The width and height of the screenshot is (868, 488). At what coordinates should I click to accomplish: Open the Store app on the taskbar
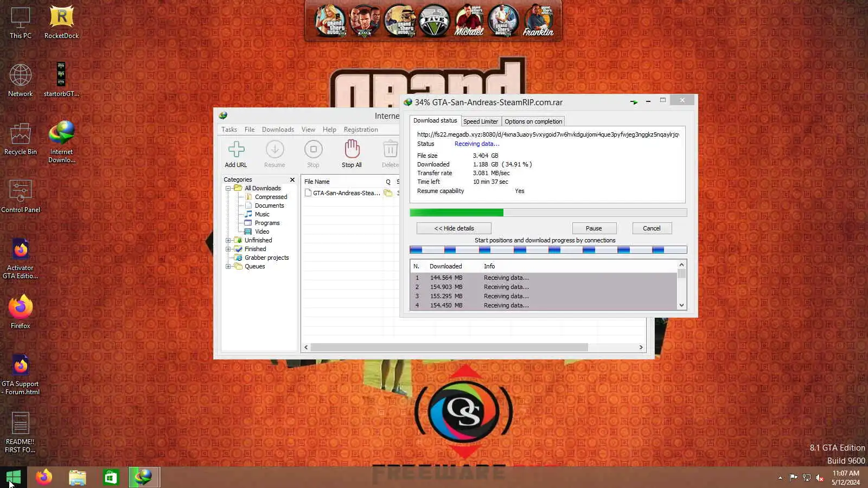point(111,477)
